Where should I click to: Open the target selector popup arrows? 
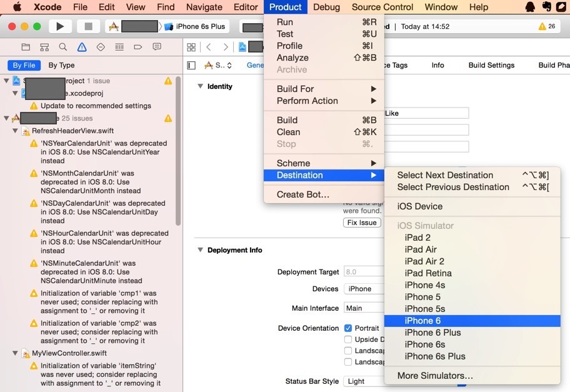click(x=229, y=66)
